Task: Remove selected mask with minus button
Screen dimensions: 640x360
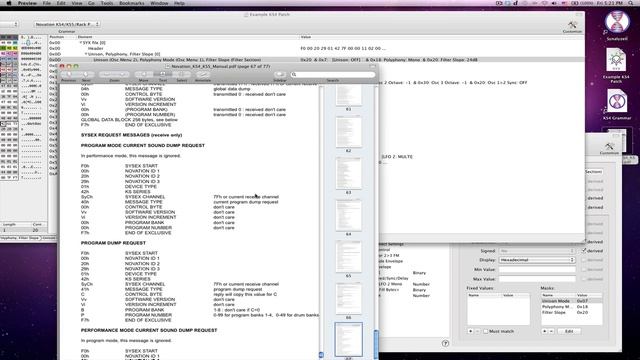Action: click(x=551, y=331)
